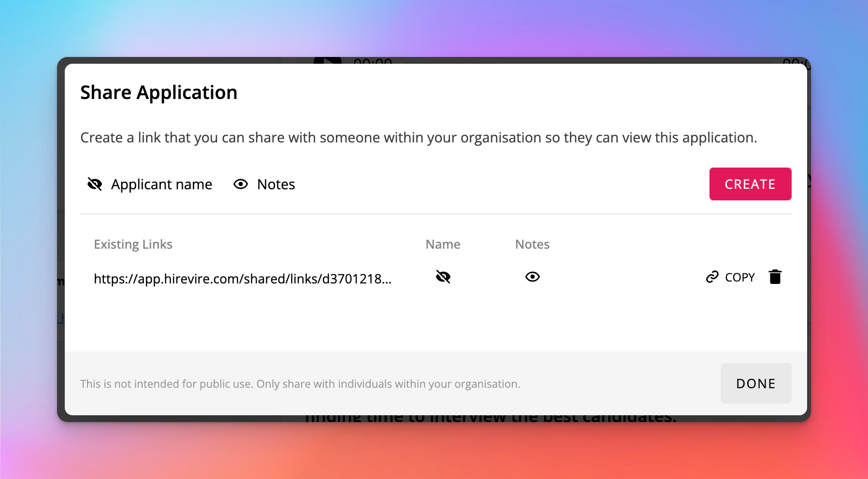Click the "not intended for public use" footer notice
Image resolution: width=868 pixels, height=479 pixels.
click(x=300, y=384)
